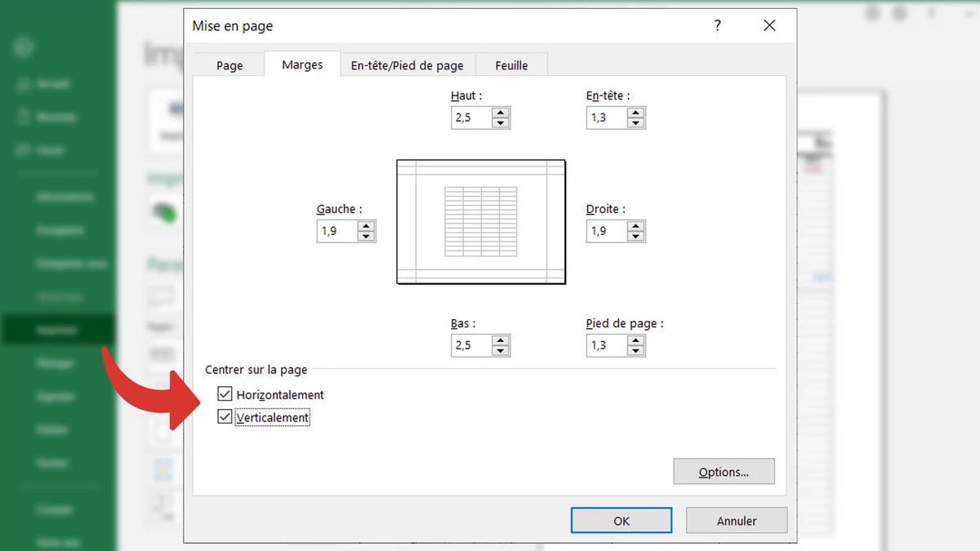Decrease the Pied de page value

click(x=636, y=350)
